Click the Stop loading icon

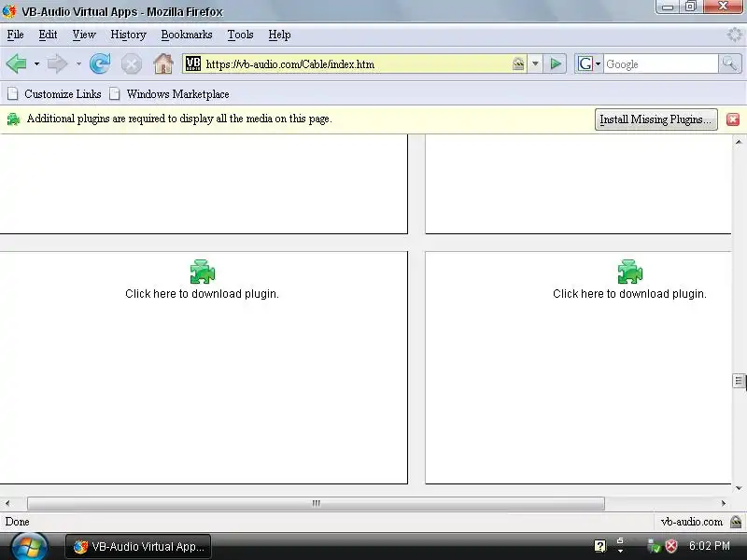pyautogui.click(x=131, y=63)
